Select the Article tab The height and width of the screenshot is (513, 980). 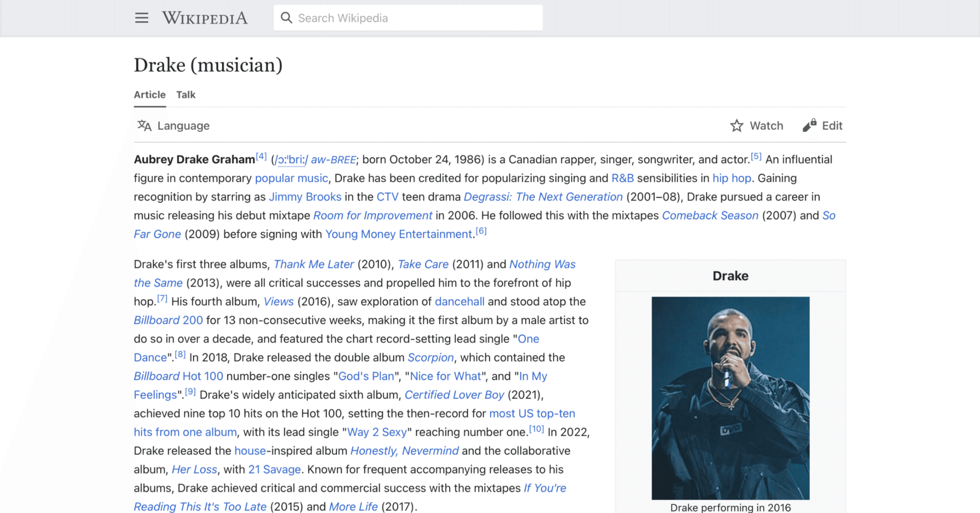tap(149, 94)
